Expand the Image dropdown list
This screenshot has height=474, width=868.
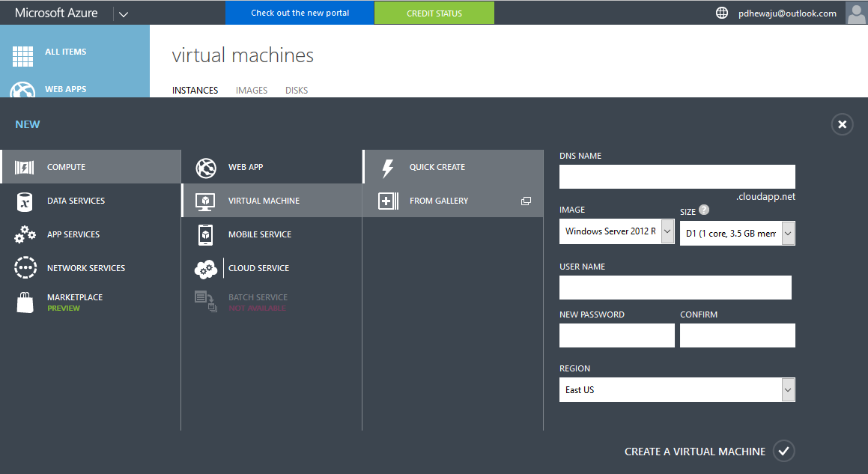tap(667, 231)
